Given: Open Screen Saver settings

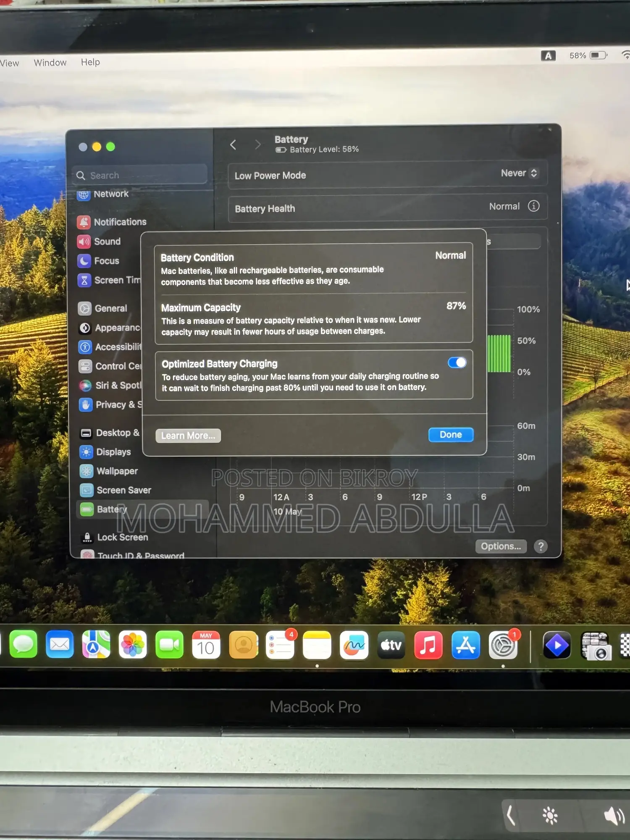Looking at the screenshot, I should (115, 490).
